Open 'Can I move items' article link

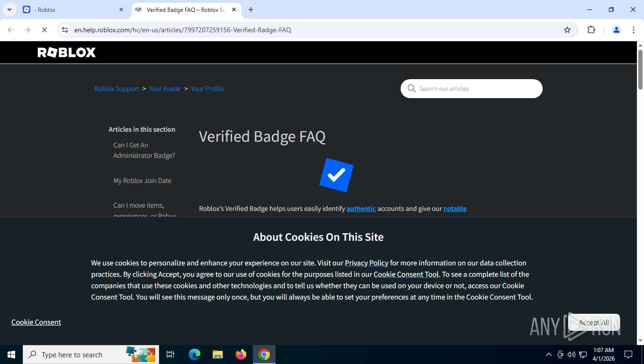pyautogui.click(x=144, y=210)
